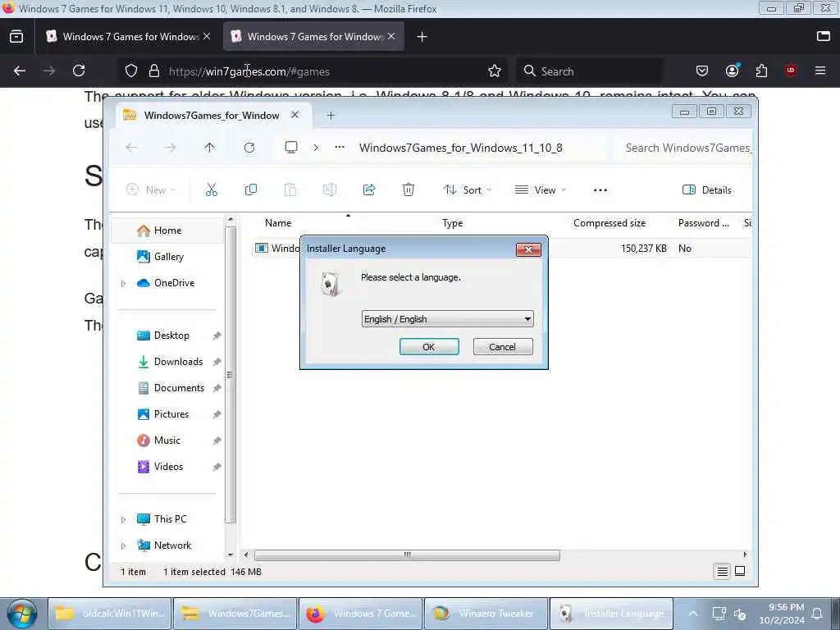Image resolution: width=840 pixels, height=630 pixels.
Task: Click the Password column header
Action: pos(705,223)
